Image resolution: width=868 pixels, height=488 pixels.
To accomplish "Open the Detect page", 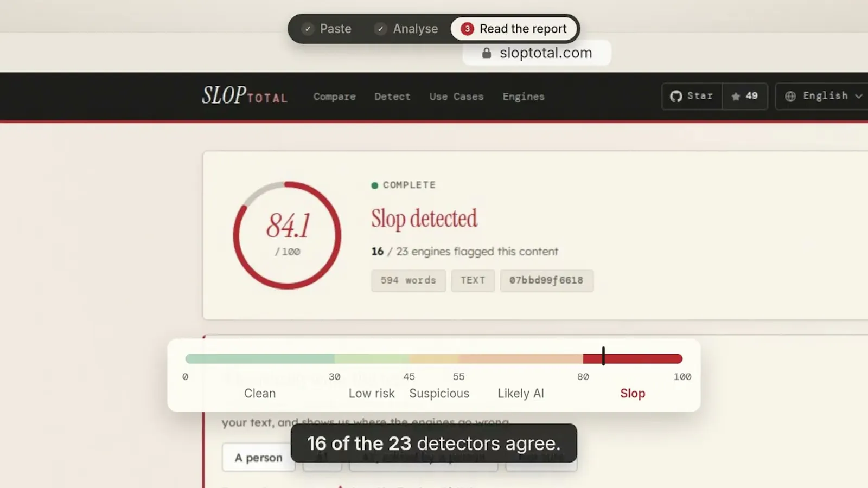I will point(392,97).
